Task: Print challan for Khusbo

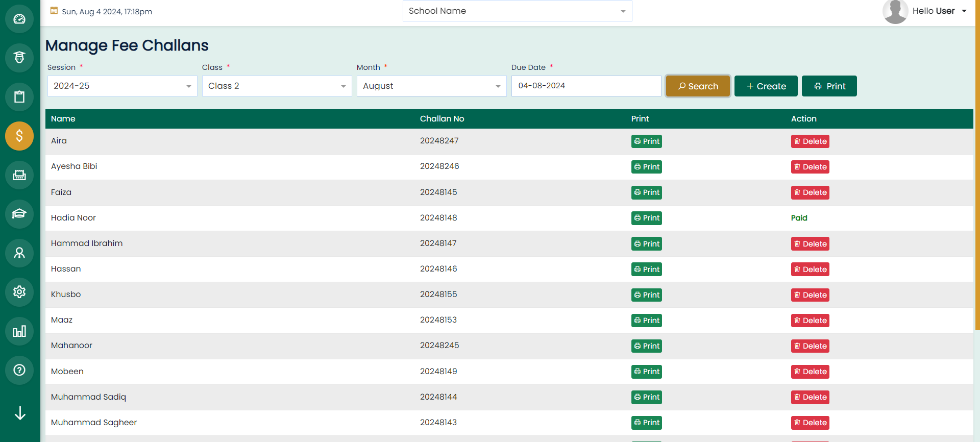Action: click(647, 295)
